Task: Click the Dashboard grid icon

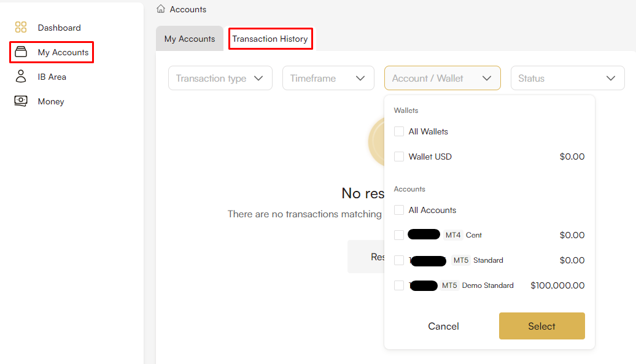Action: [x=21, y=28]
